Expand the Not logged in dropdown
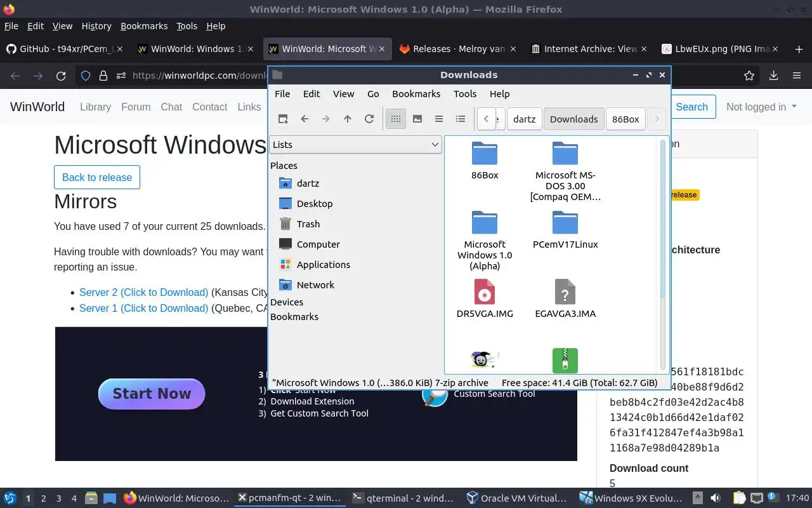 (761, 107)
